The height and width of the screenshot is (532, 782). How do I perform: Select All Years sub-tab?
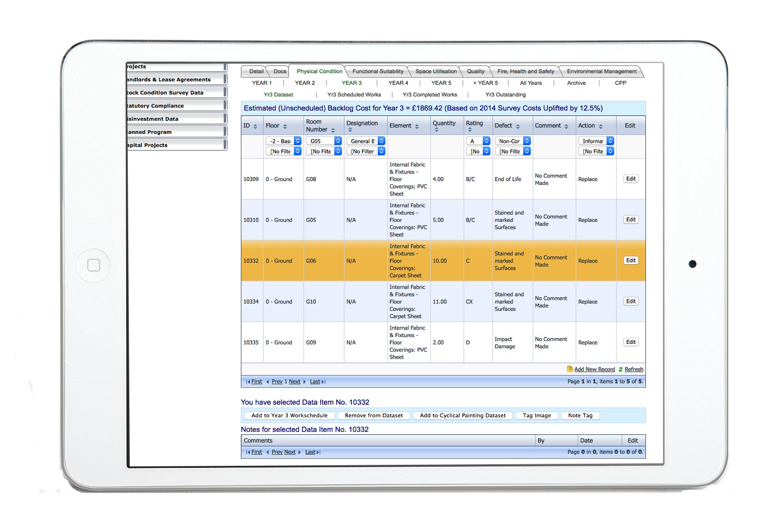click(x=531, y=83)
